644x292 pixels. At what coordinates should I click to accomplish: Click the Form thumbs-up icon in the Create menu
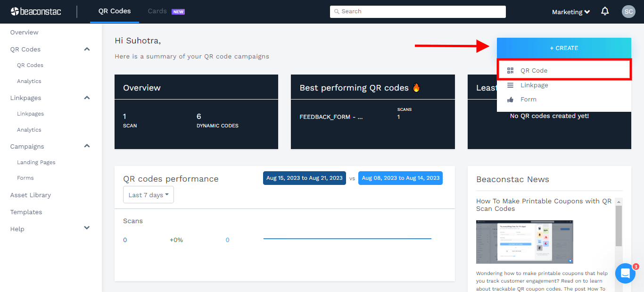pyautogui.click(x=510, y=100)
